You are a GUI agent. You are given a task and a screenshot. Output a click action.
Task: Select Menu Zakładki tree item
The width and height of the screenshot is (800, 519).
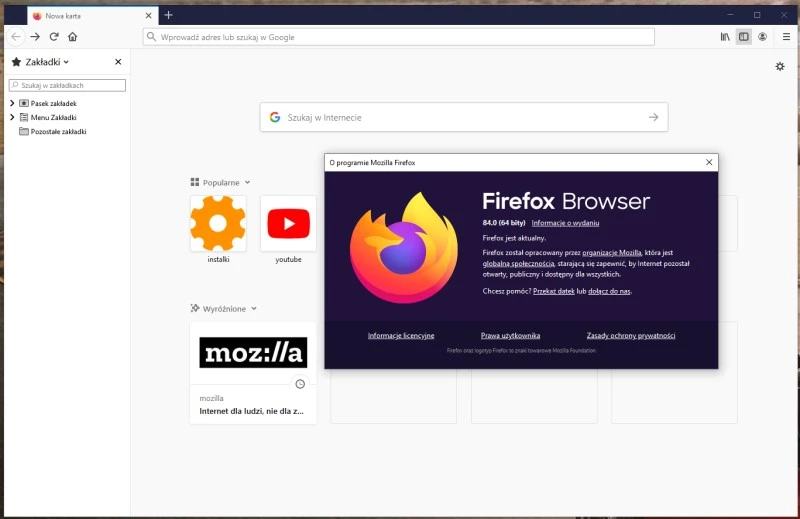pos(53,117)
